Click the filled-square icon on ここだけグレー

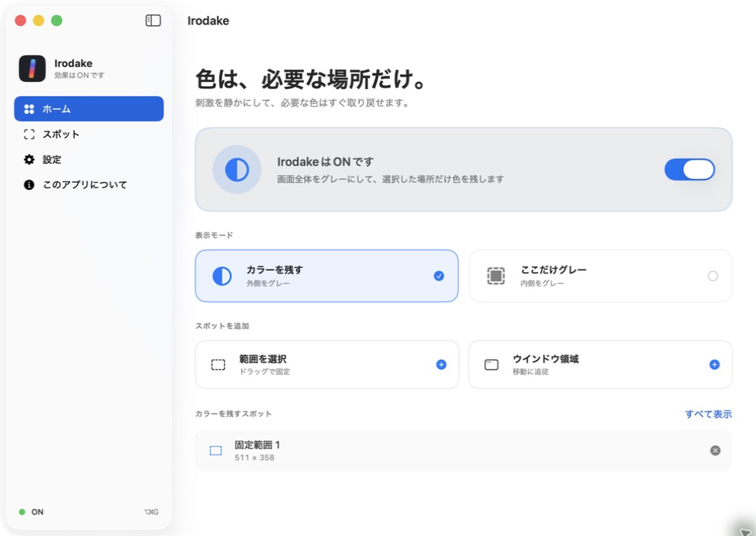click(495, 276)
